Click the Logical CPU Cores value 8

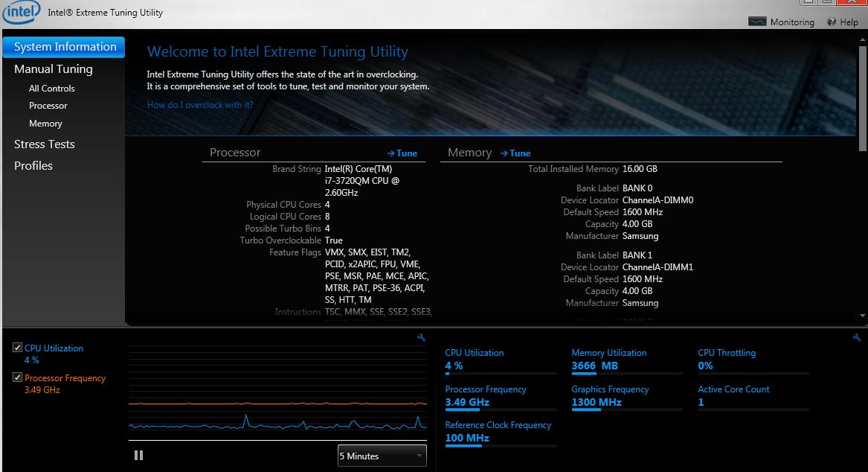(x=328, y=217)
